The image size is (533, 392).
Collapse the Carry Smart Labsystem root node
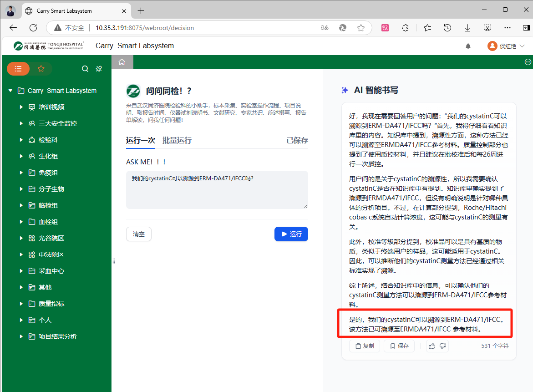click(10, 91)
